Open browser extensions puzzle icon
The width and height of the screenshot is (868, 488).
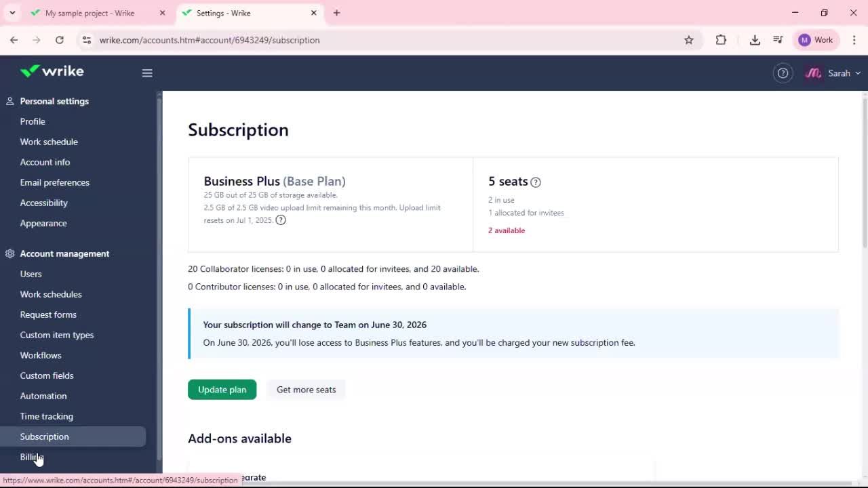click(721, 40)
